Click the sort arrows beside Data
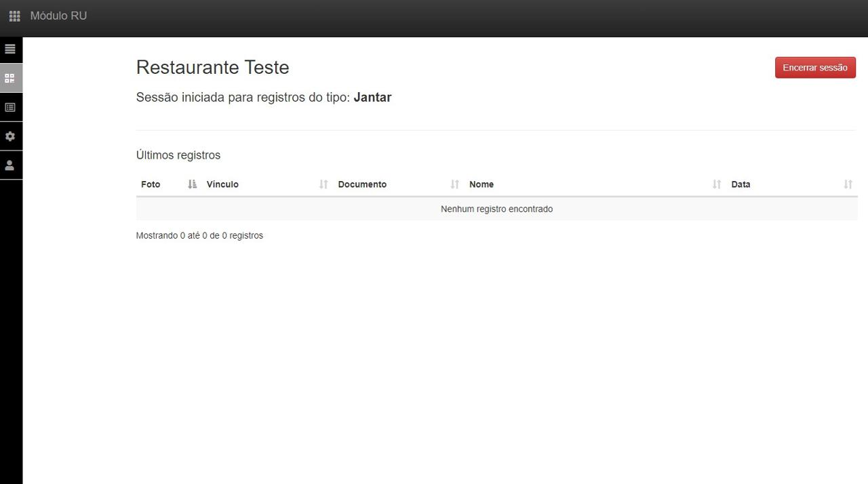868x484 pixels. pyautogui.click(x=848, y=184)
